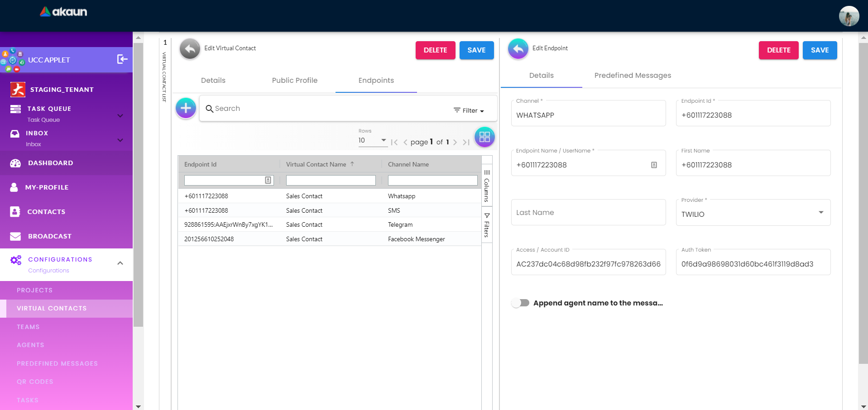Toggle the grid view icon button
The height and width of the screenshot is (410, 868).
pyautogui.click(x=484, y=137)
